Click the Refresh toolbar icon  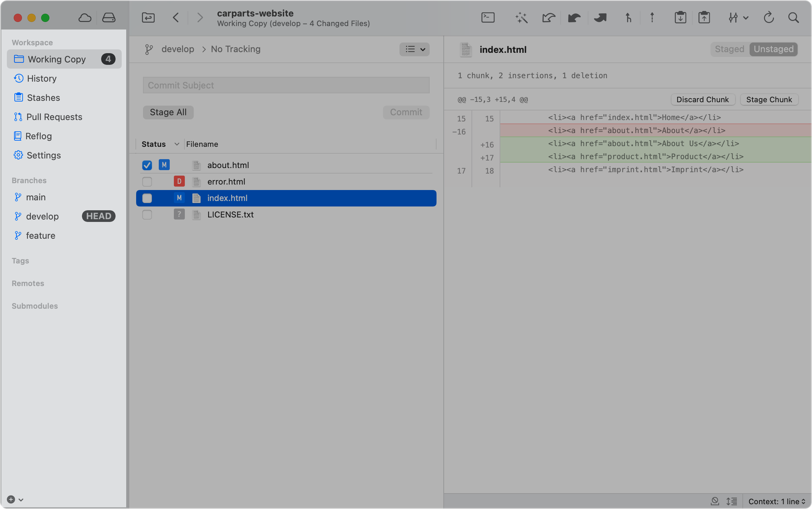[x=769, y=17]
